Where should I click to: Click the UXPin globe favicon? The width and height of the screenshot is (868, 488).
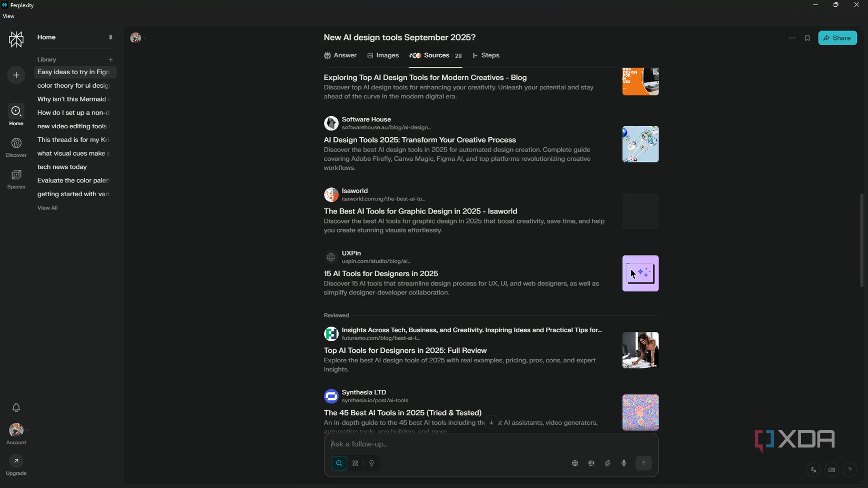pyautogui.click(x=331, y=257)
